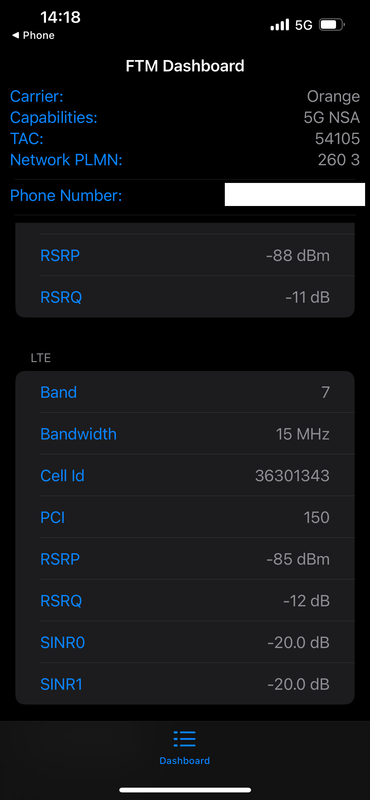Tap the Carrier label
This screenshot has width=370, height=800.
pyautogui.click(x=37, y=96)
